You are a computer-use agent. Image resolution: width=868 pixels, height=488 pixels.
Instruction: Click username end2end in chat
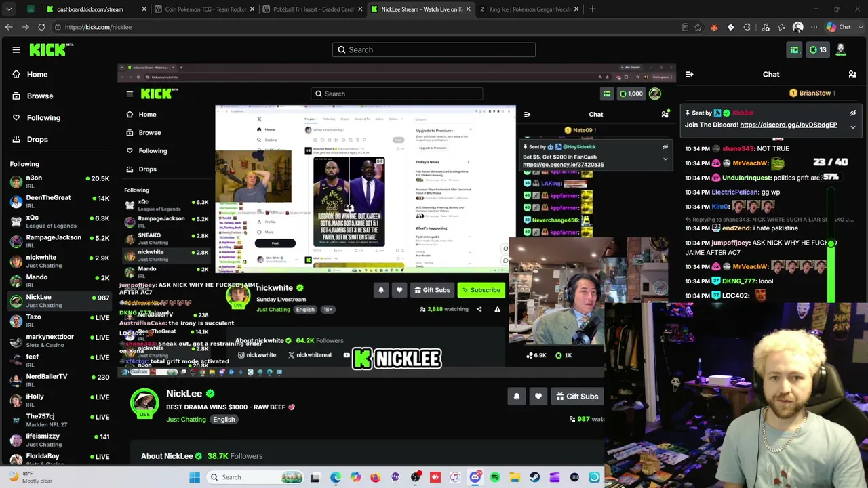click(x=736, y=228)
